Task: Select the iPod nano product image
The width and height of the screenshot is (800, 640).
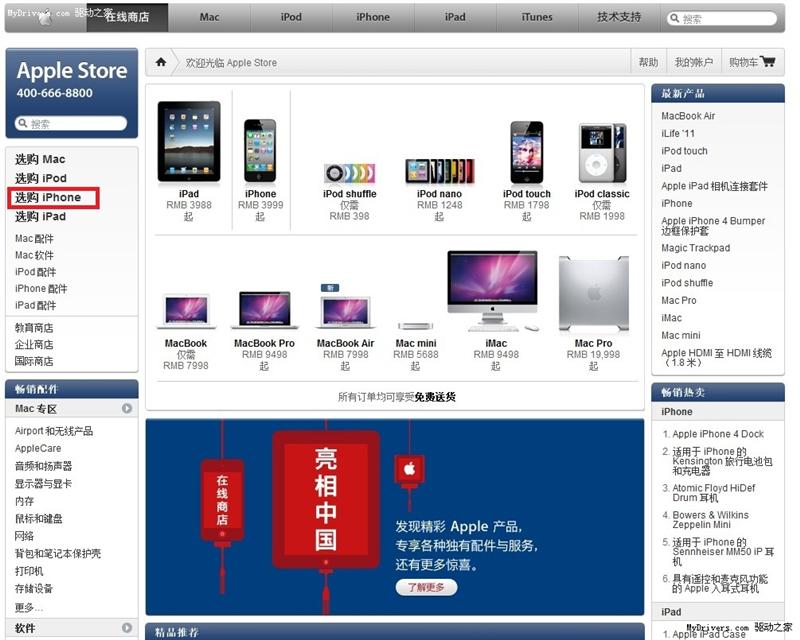Action: click(x=439, y=171)
